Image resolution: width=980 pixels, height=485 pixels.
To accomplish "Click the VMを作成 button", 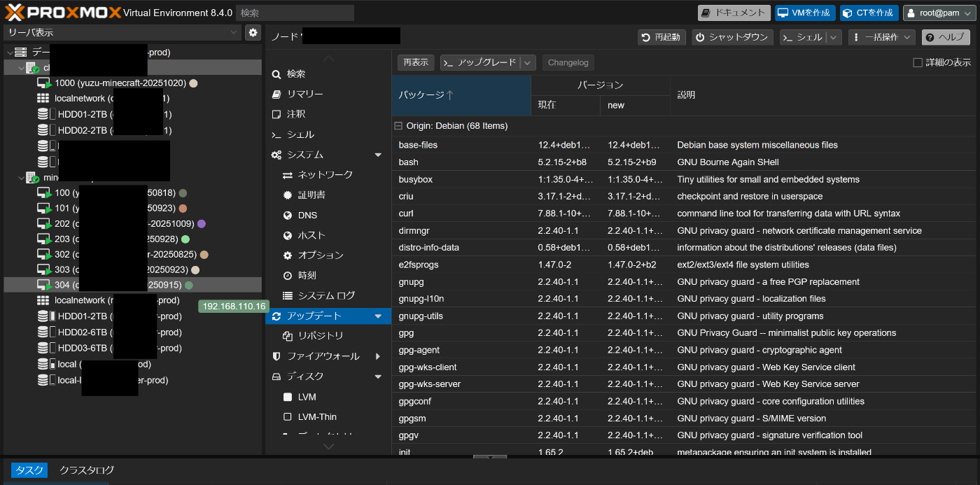I will (x=805, y=13).
